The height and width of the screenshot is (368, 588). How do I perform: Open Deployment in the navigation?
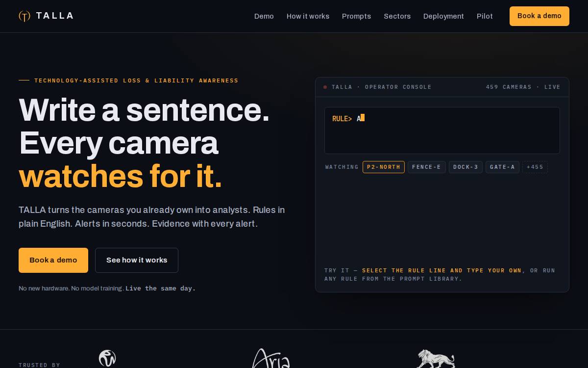tap(443, 16)
